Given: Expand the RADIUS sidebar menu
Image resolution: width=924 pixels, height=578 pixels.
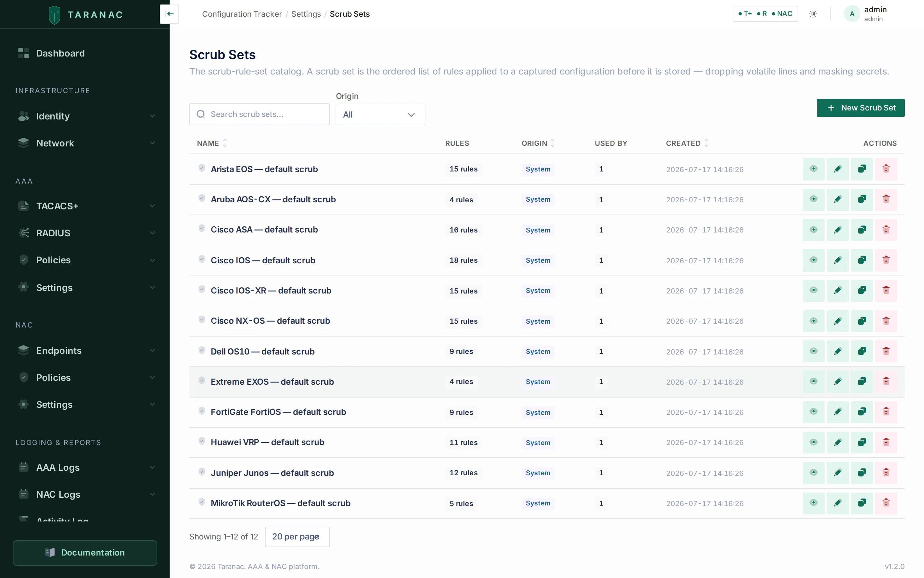Looking at the screenshot, I should tap(85, 233).
